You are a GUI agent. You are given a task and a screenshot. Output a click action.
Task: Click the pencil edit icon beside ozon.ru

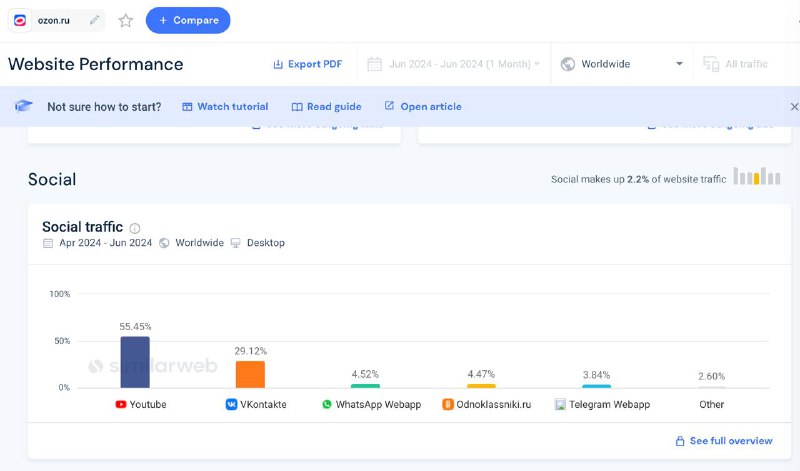94,20
